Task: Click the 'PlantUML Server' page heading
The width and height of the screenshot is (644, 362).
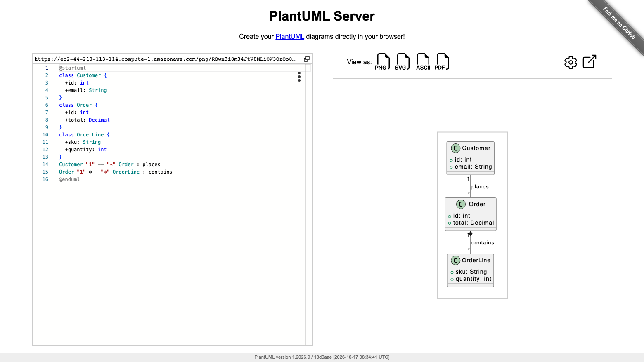Action: (x=322, y=16)
